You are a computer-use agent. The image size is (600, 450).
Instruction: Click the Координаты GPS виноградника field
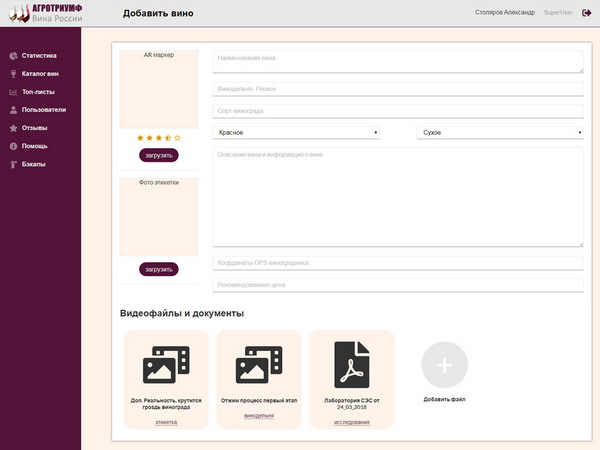[x=397, y=263]
